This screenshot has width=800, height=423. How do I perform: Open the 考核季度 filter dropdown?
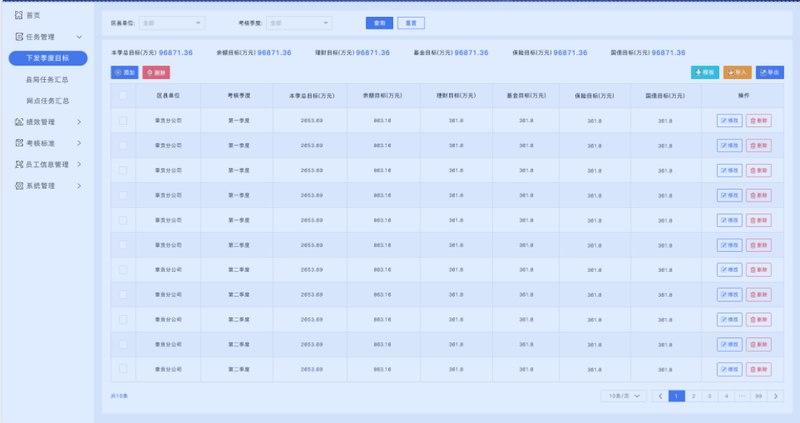[x=299, y=23]
